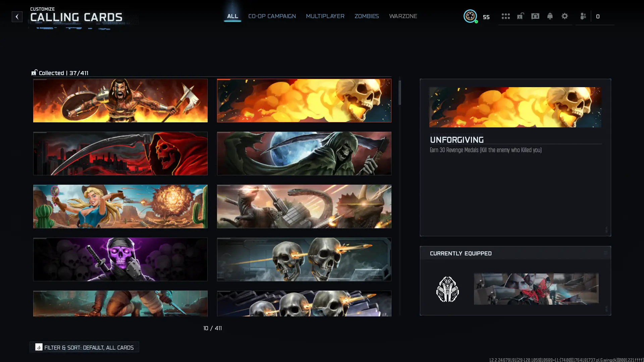644x362 pixels.
Task: Open settings with the gear icon
Action: pos(565,16)
